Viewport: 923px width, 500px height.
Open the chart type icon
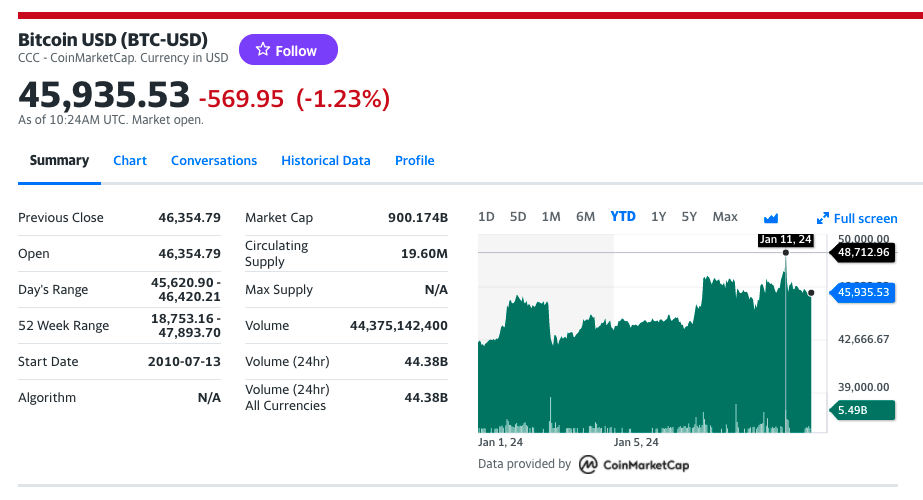click(x=771, y=218)
